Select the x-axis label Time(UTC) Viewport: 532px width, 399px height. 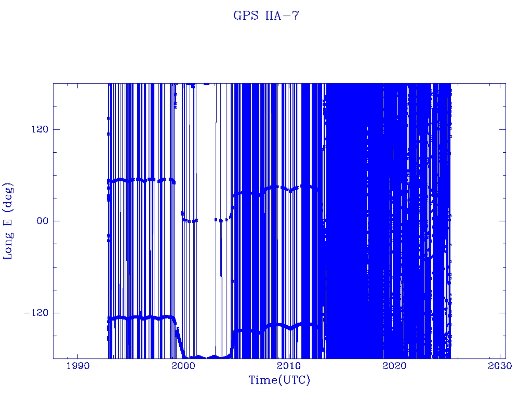279,380
